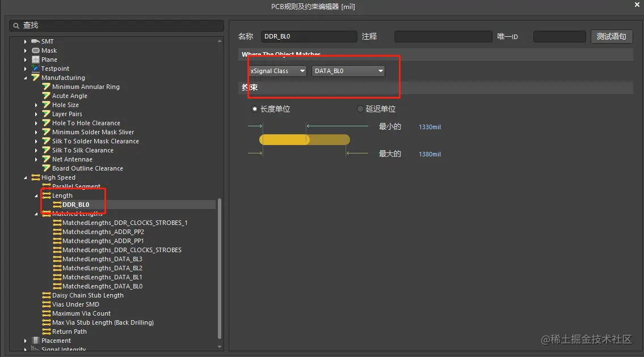The height and width of the screenshot is (357, 644).
Task: Open the DATA_BL0 dropdown
Action: point(348,71)
